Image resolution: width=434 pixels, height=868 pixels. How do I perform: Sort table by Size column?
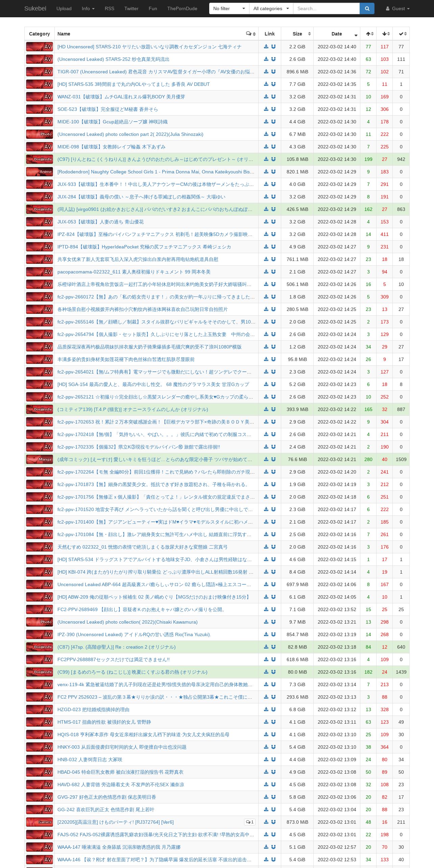pos(297,34)
